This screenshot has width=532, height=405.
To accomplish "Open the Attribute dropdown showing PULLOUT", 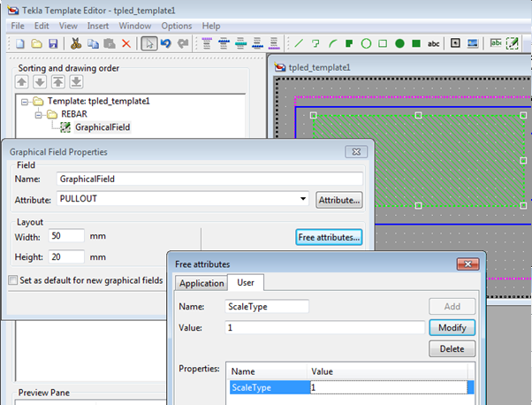I will (303, 200).
